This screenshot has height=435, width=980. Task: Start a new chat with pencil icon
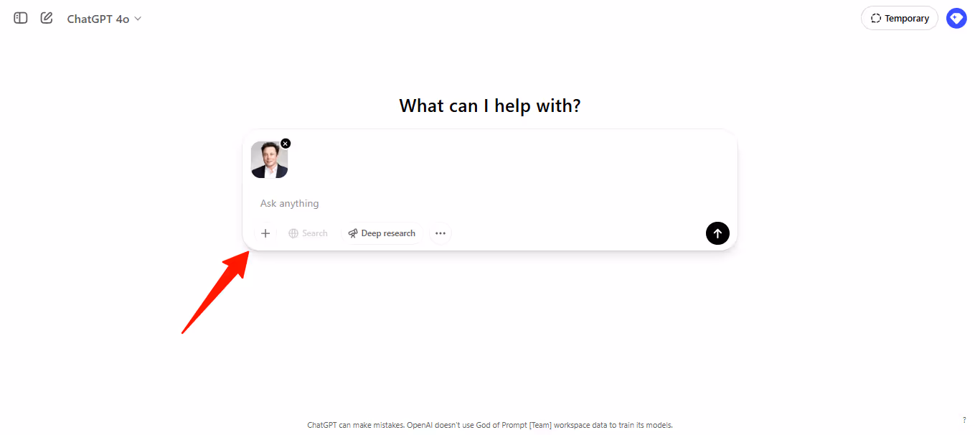tap(47, 18)
